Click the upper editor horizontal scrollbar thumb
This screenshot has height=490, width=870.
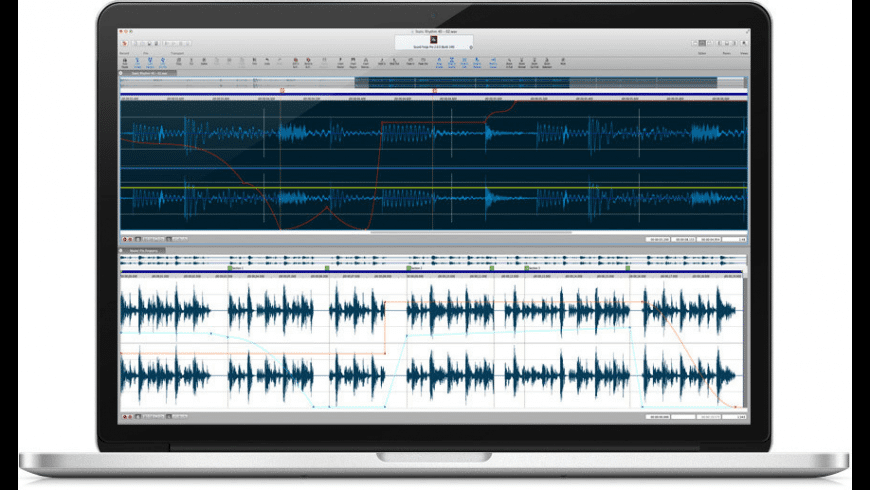(471, 233)
